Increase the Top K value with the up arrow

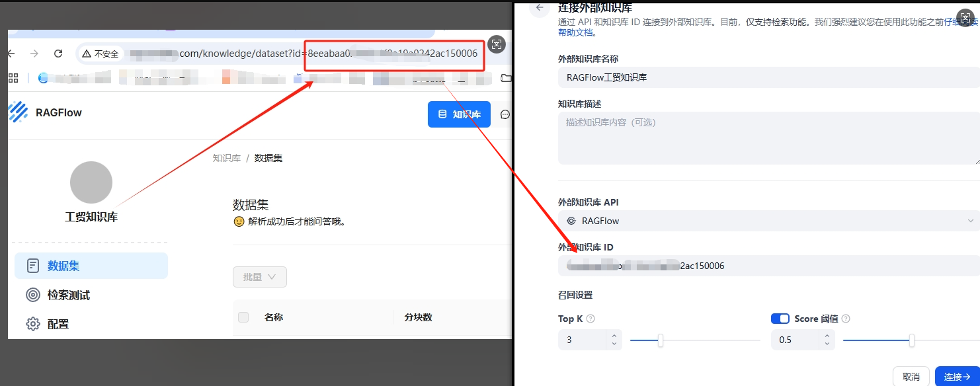click(614, 336)
